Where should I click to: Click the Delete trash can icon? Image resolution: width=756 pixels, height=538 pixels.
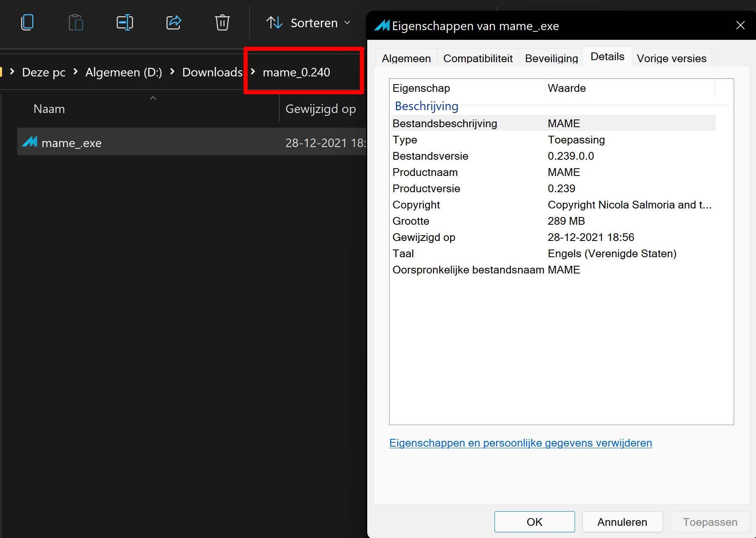click(x=222, y=22)
